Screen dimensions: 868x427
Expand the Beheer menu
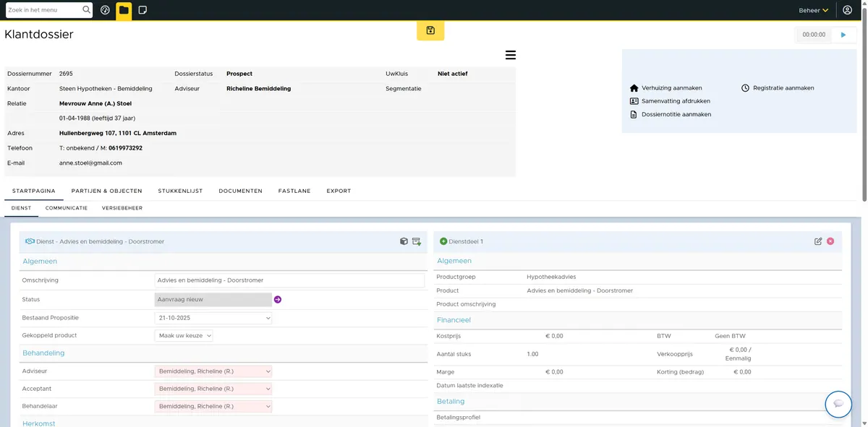point(813,10)
